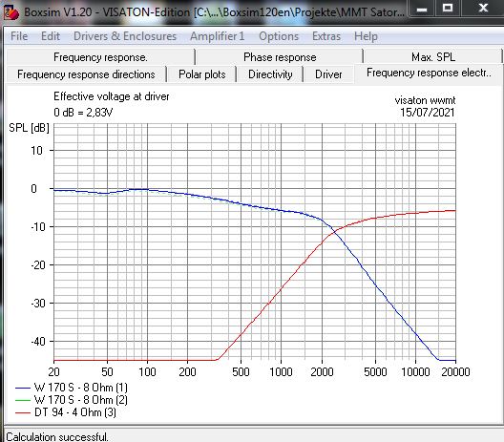Switch to Frequency response directions tab

coord(86,74)
